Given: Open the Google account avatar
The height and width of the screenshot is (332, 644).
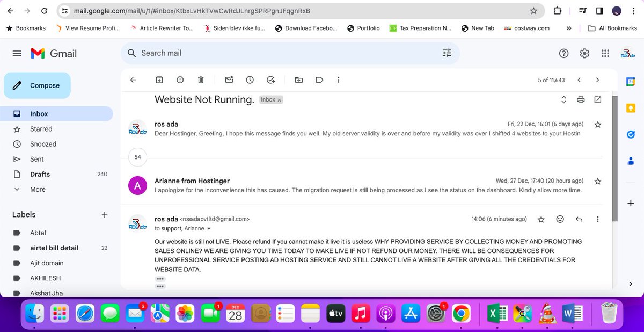Looking at the screenshot, I should [627, 53].
